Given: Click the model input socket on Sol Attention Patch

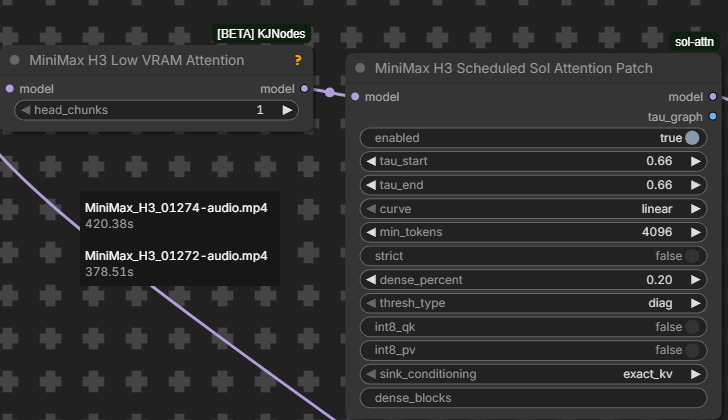Looking at the screenshot, I should click(355, 97).
